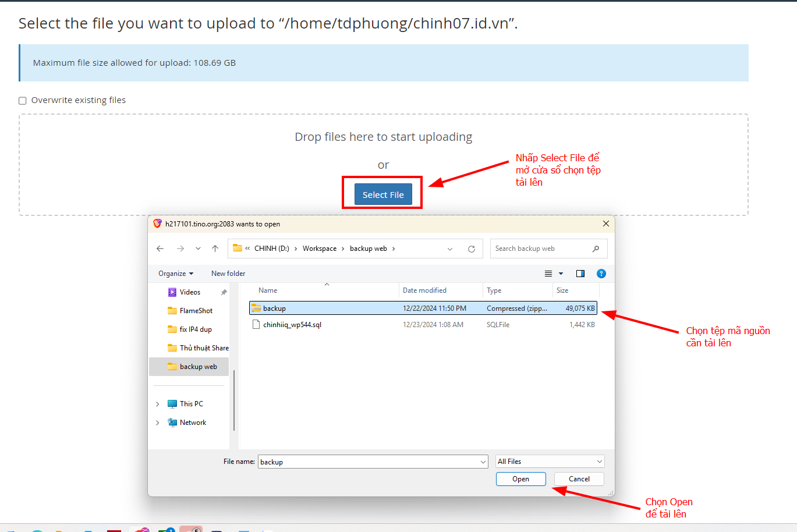Enable Overwrite existing files checkbox
Image resolution: width=797 pixels, height=532 pixels.
coord(23,100)
